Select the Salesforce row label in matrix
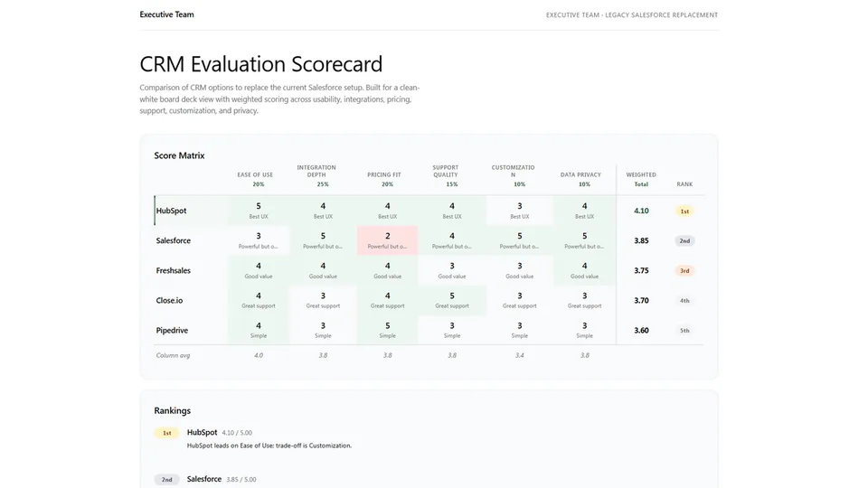The image size is (868, 488). (x=174, y=240)
